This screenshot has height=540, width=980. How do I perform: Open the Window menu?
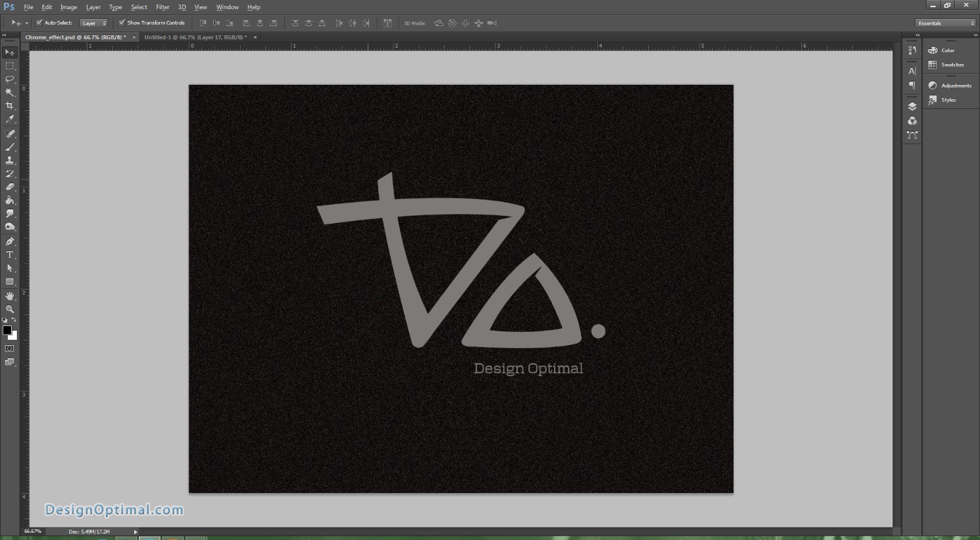tap(228, 7)
